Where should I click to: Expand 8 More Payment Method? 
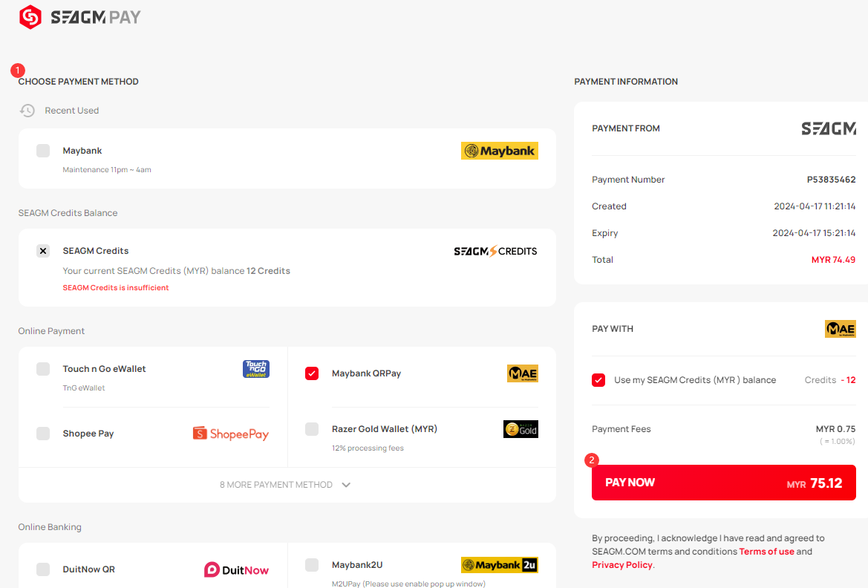[x=286, y=485]
